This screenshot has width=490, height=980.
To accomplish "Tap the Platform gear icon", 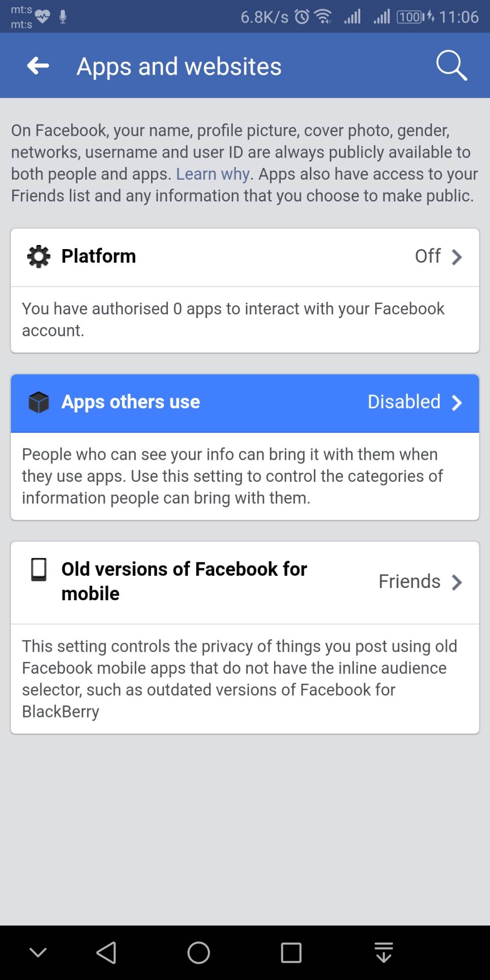I will tap(39, 256).
